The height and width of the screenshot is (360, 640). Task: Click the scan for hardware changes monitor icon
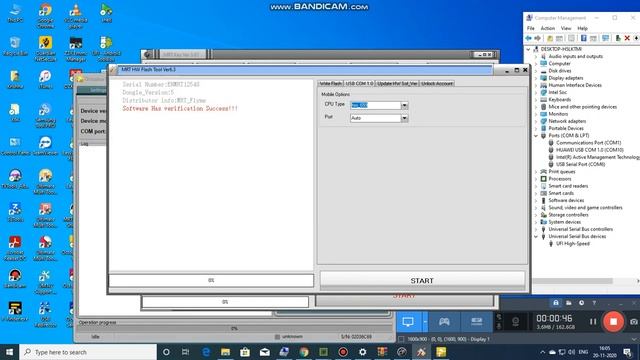[606, 38]
